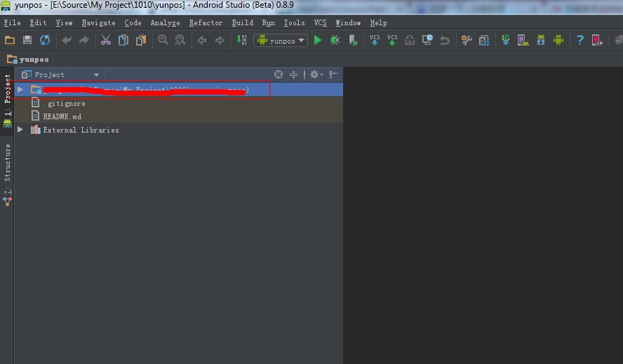This screenshot has height=364, width=623.
Task: Click the Undo arrow in the toolbar
Action: click(67, 40)
